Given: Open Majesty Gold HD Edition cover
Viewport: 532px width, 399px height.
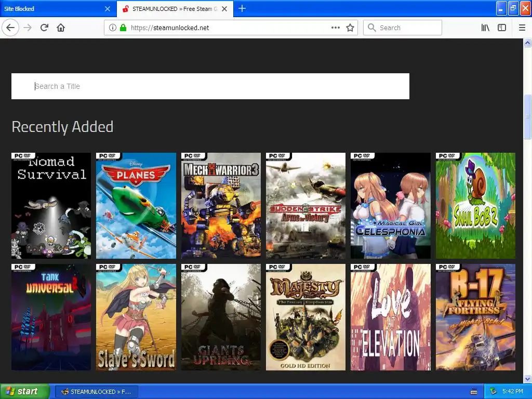Looking at the screenshot, I should click(305, 317).
